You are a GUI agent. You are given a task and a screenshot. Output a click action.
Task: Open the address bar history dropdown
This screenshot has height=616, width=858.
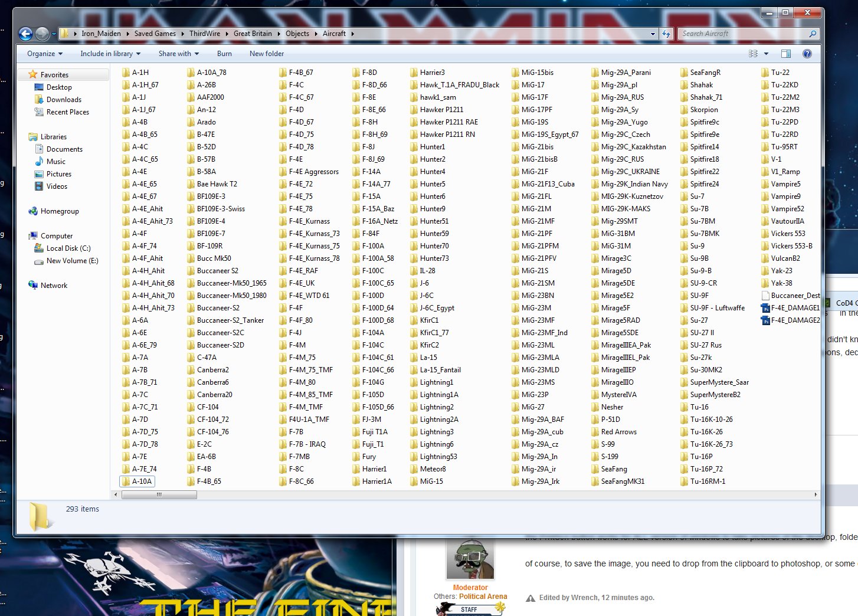[x=653, y=34]
